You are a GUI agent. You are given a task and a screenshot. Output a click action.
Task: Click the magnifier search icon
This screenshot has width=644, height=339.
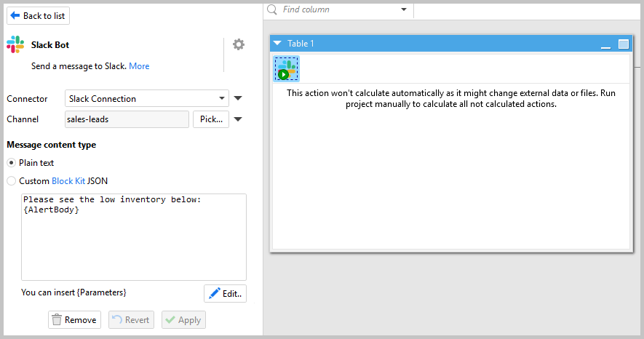tap(272, 9)
